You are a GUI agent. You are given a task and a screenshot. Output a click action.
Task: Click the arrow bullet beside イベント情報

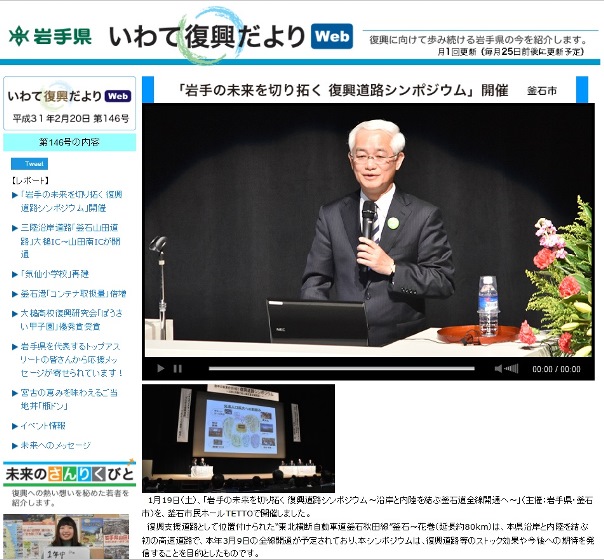pos(15,426)
